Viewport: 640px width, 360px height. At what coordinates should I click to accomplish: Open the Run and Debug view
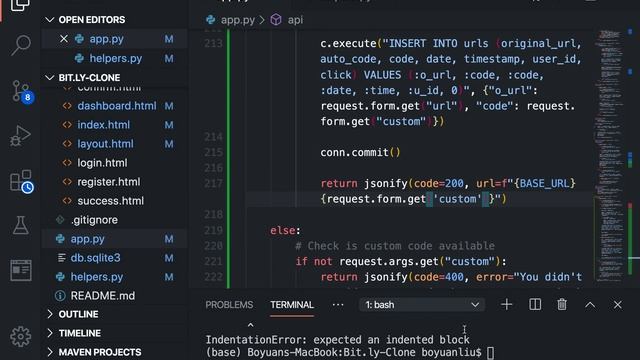(x=20, y=136)
